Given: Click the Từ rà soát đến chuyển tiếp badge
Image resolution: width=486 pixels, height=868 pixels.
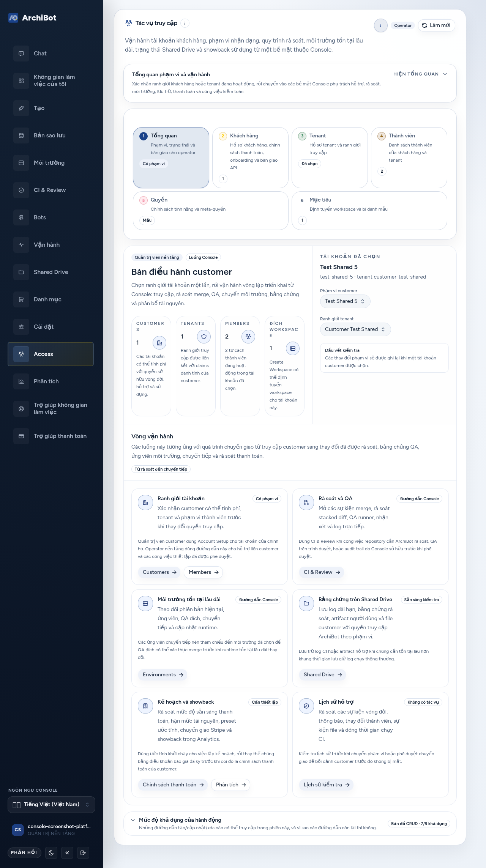Looking at the screenshot, I should coord(161,469).
